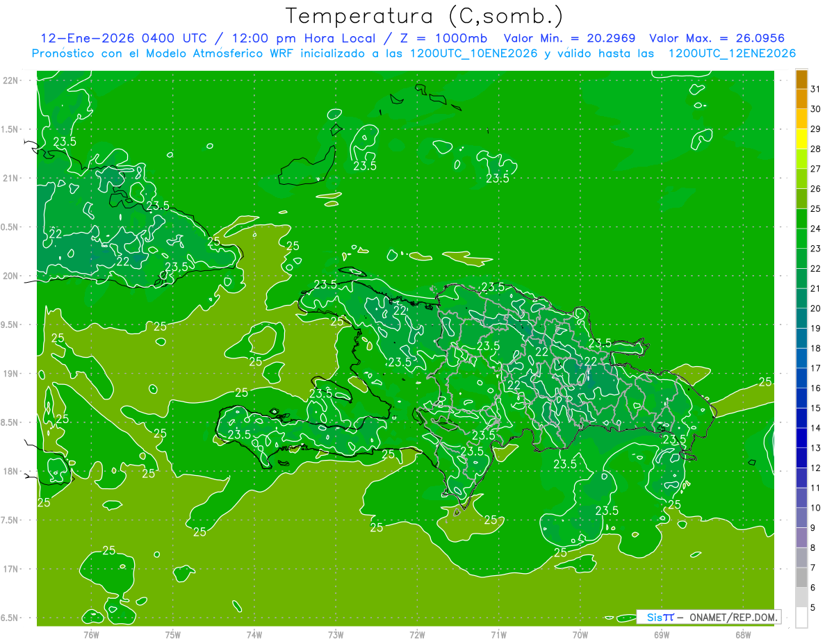
Task: Click the '8.5N' latitude axis label
Action: 11,422
